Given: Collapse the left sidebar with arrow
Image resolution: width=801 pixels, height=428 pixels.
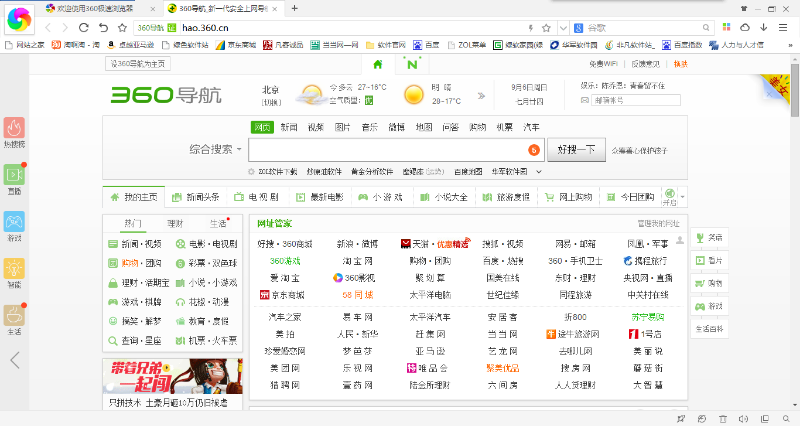Looking at the screenshot, I should click(14, 360).
